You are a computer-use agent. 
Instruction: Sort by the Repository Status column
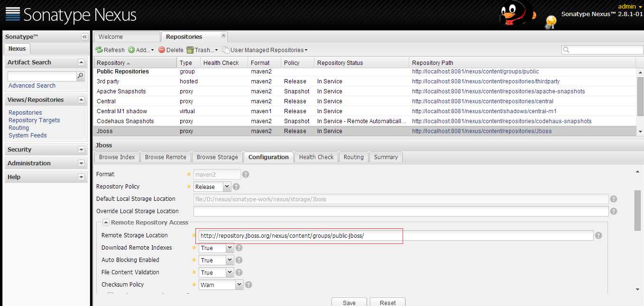[x=361, y=63]
